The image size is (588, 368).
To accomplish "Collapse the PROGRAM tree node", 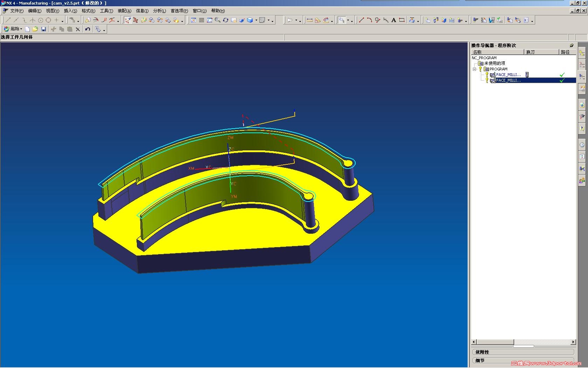I will click(x=475, y=69).
